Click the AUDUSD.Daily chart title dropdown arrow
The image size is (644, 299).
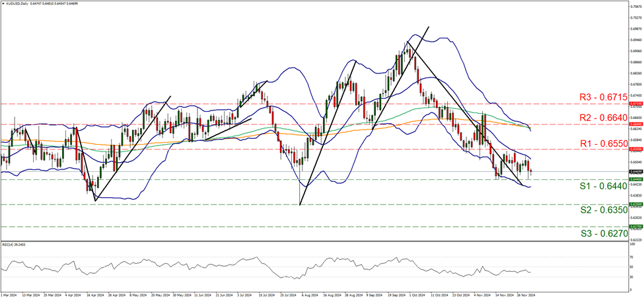3,3
